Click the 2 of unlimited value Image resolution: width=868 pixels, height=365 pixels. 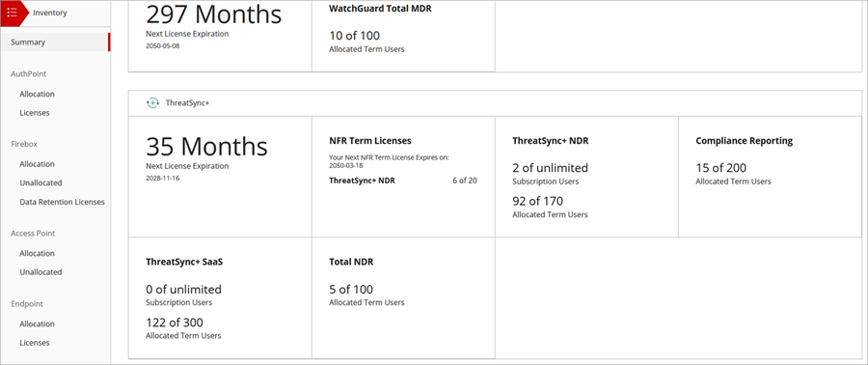coord(551,168)
